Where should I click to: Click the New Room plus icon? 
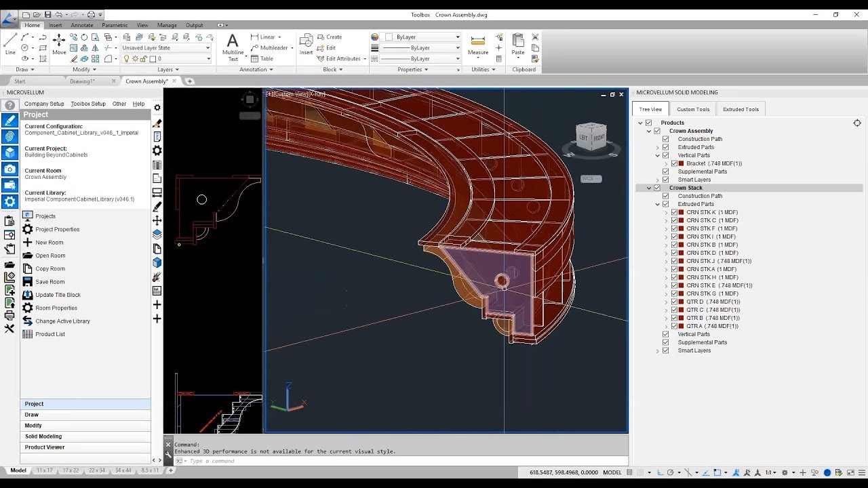(27, 242)
